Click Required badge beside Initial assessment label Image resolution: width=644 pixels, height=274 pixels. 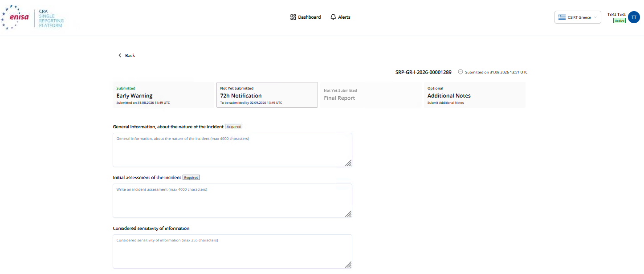click(x=191, y=177)
